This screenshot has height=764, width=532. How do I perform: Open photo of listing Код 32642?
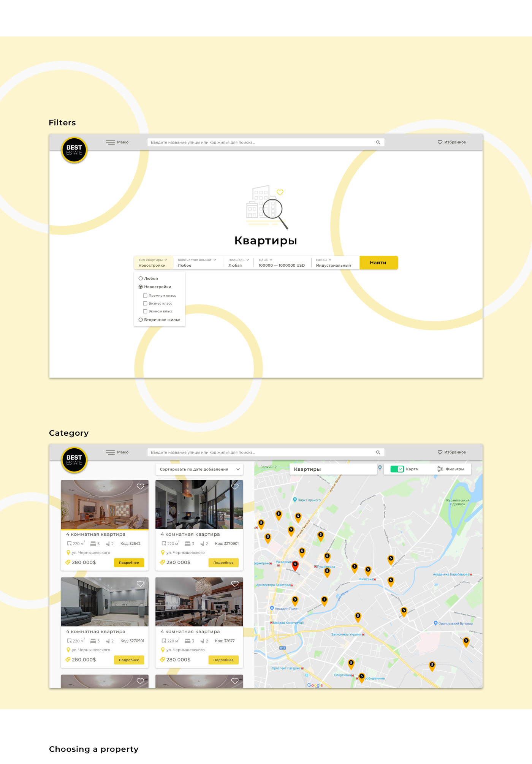105,505
